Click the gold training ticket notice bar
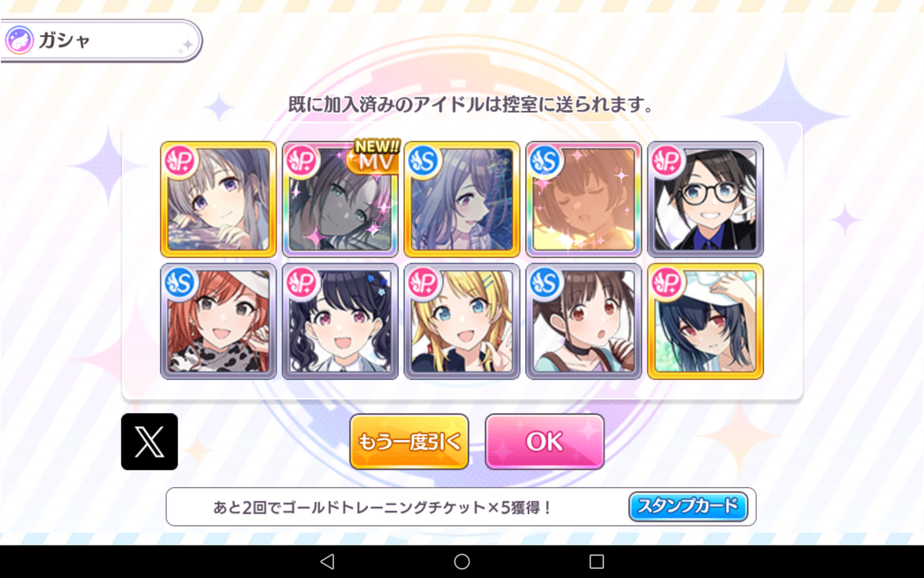This screenshot has height=578, width=924. point(460,506)
